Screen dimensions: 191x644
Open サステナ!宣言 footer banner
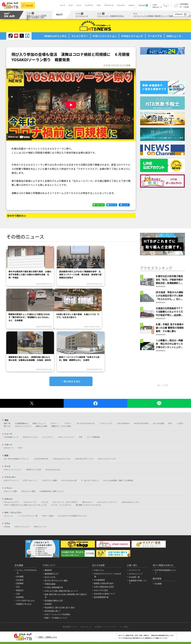click(149, 544)
